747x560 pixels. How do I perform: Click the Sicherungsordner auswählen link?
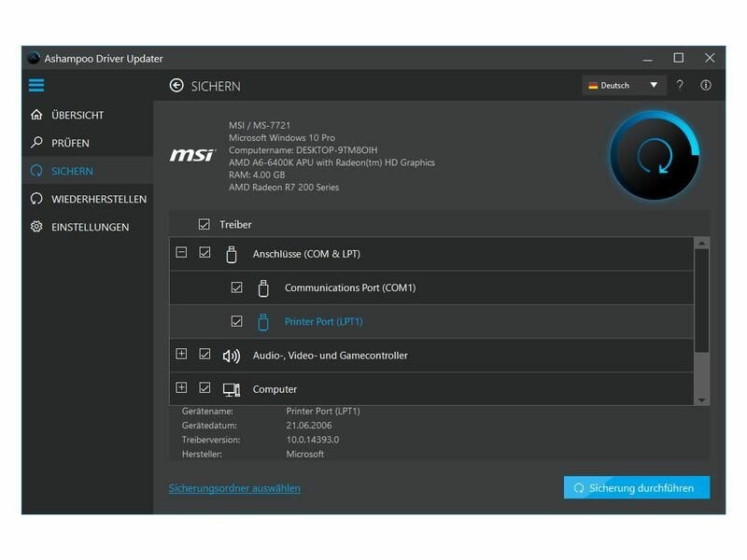click(234, 488)
